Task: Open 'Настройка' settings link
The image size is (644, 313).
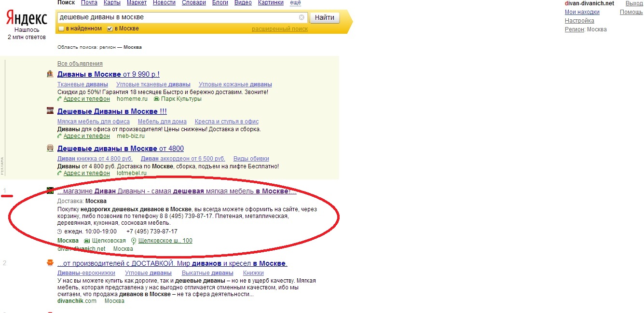Action: tap(579, 21)
